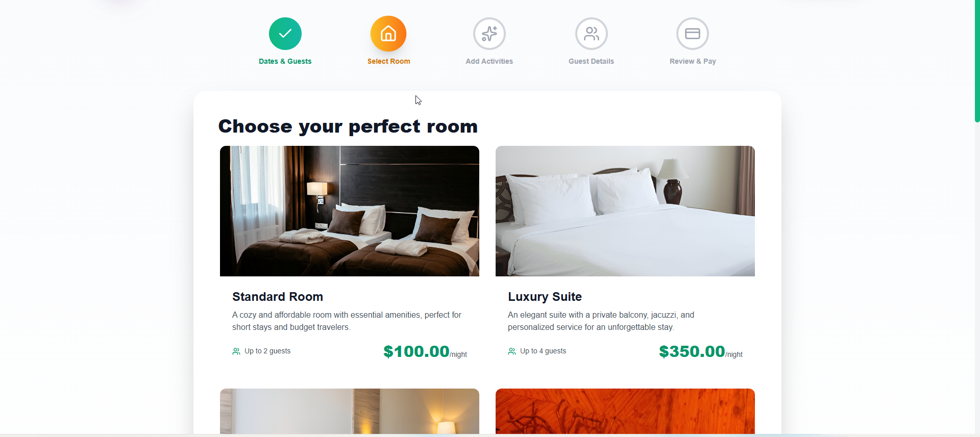Click the Select Room step label
Screen dimensions: 980x437
pyautogui.click(x=388, y=61)
